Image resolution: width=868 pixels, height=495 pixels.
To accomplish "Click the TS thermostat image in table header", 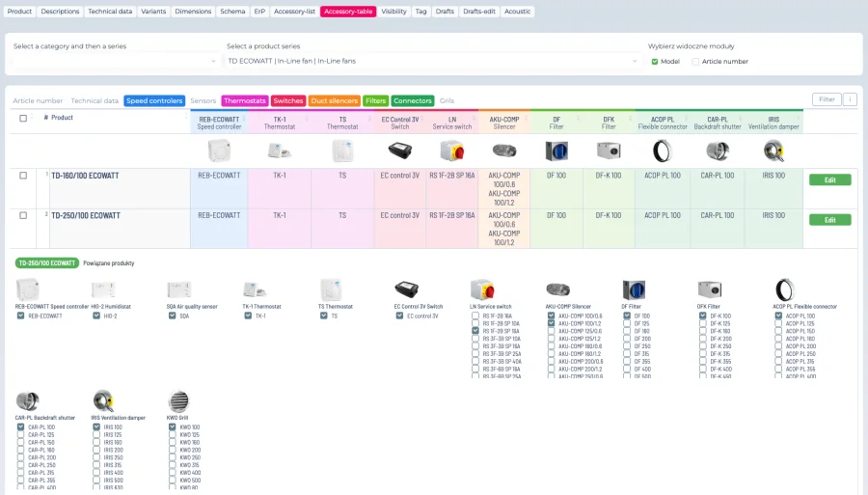I will (342, 151).
